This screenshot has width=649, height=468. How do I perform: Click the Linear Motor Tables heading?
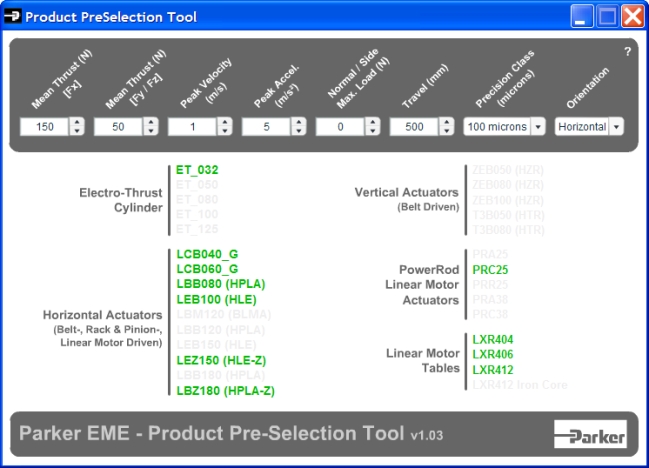point(423,360)
